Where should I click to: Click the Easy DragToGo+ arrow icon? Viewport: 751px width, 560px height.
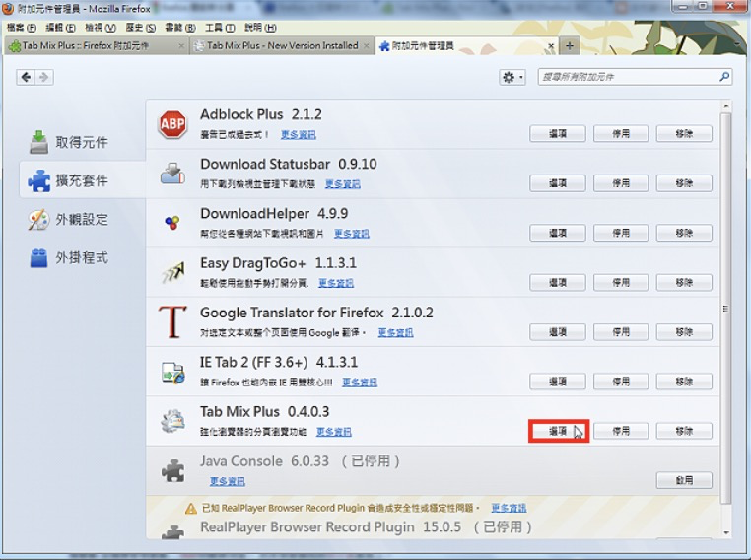172,272
